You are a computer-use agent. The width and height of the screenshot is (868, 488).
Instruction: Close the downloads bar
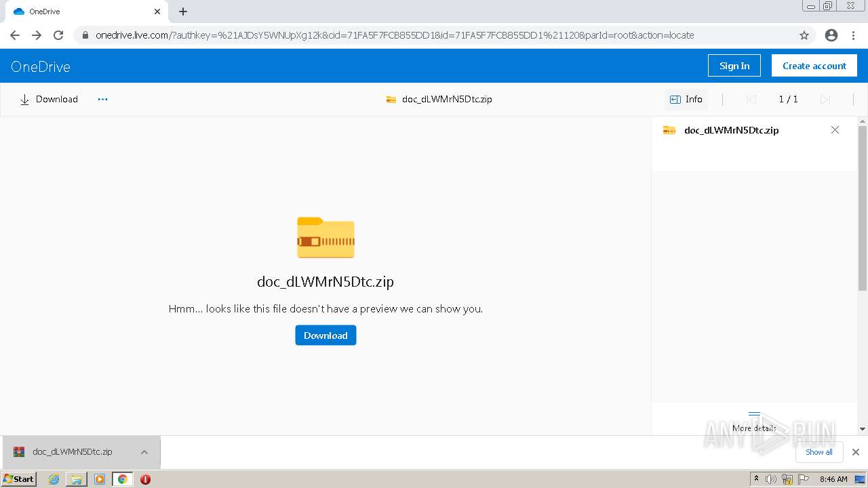point(856,452)
